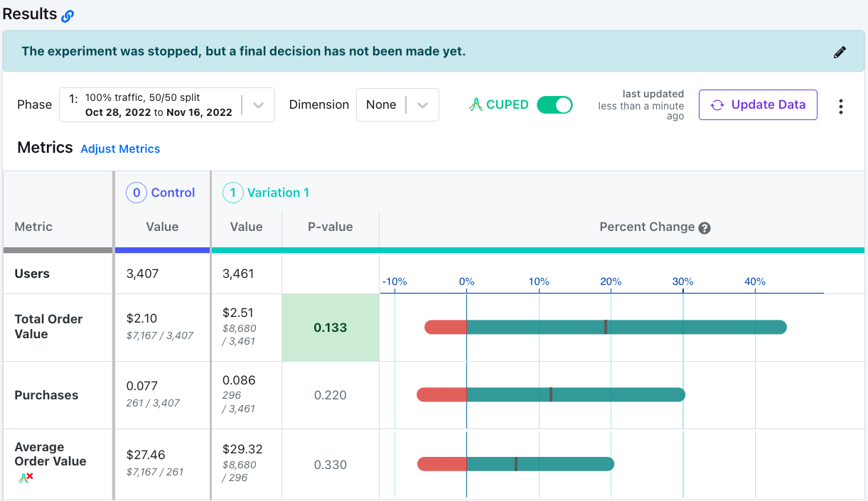868x501 pixels.
Task: Click the link icon next to Results
Action: point(68,16)
